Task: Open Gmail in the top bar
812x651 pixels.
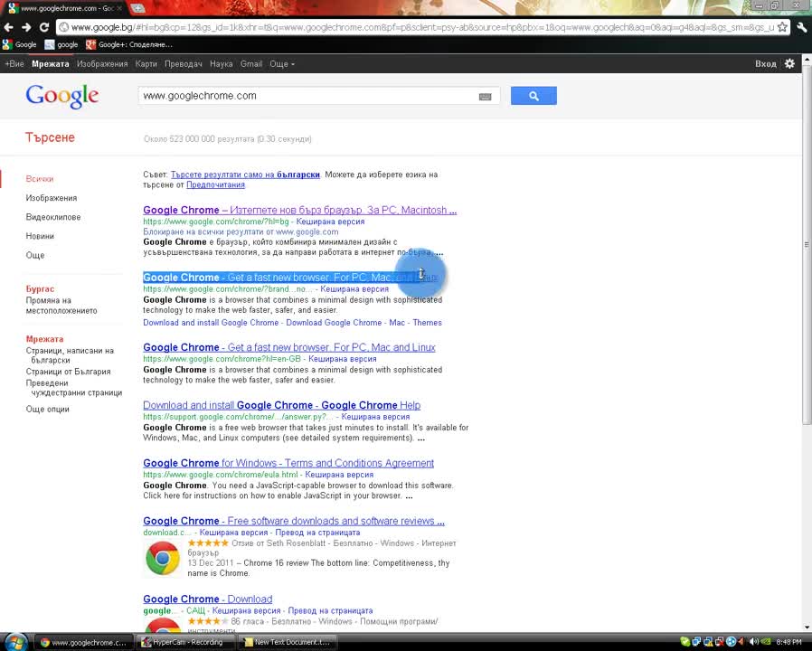Action: point(251,63)
